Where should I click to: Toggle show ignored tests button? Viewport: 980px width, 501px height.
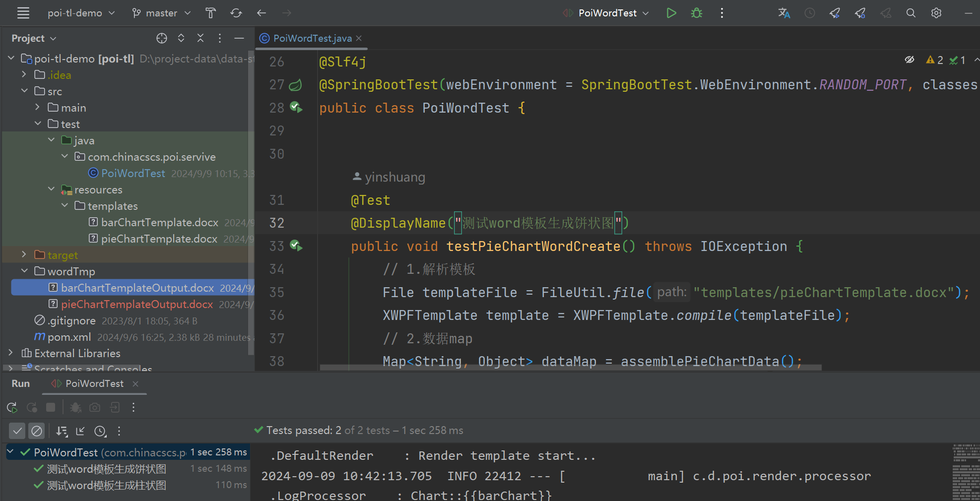tap(37, 431)
